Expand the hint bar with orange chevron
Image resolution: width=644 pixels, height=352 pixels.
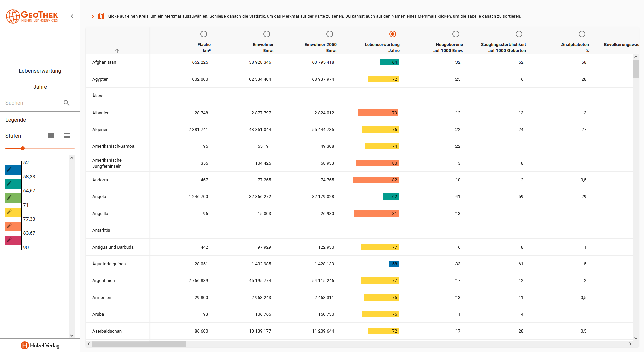coord(93,16)
